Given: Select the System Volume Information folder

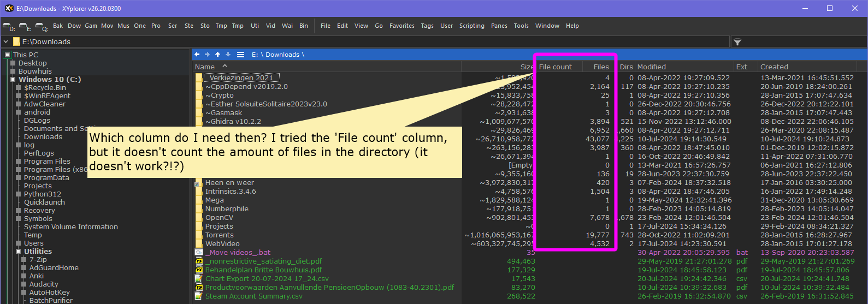Looking at the screenshot, I should click(x=71, y=226).
